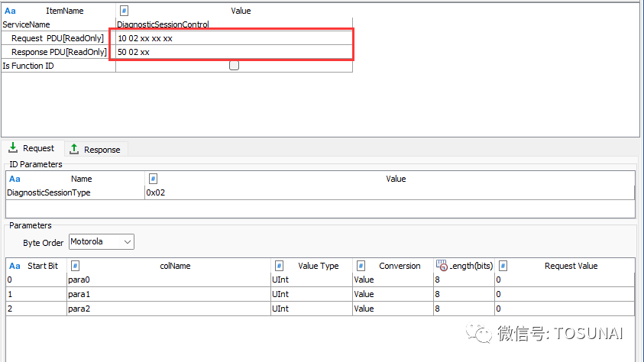
Task: Click the icon beside Value Type header
Action: tap(279, 266)
